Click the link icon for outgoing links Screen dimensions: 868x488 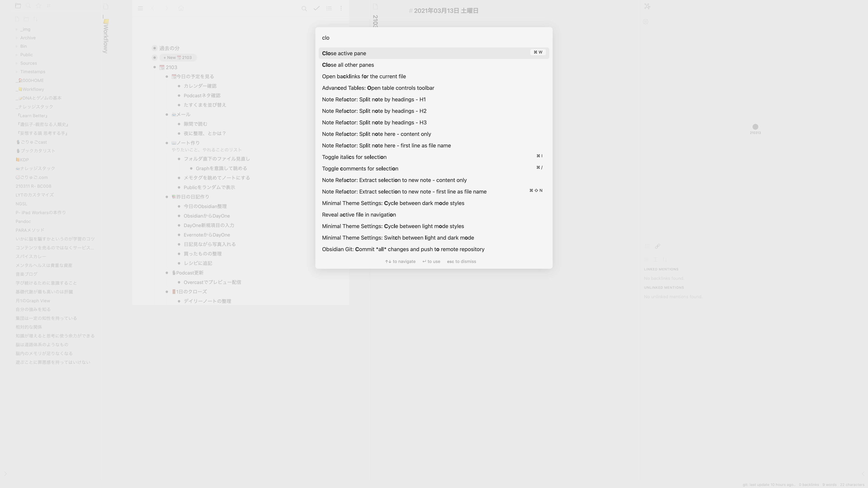(x=657, y=247)
